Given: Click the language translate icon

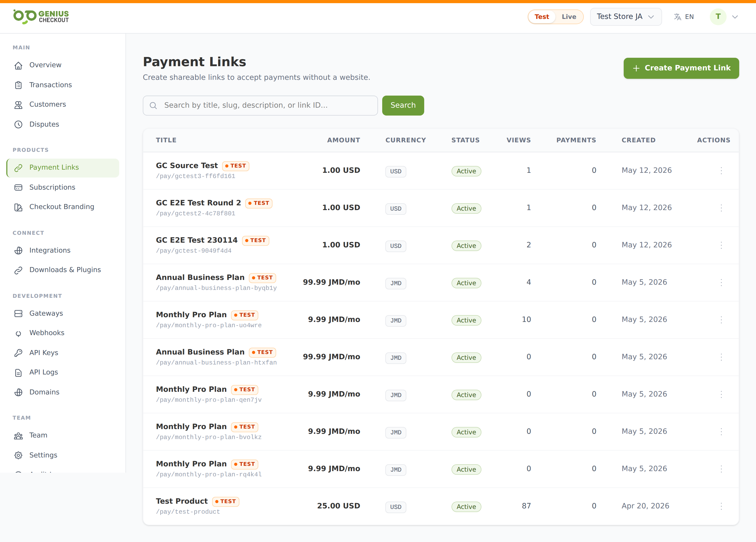Looking at the screenshot, I should pos(677,17).
